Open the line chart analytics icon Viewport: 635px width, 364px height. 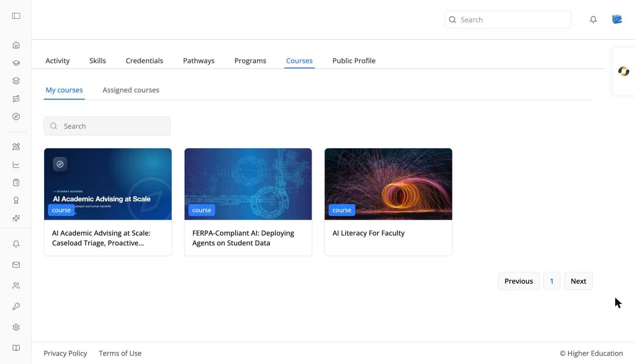click(x=16, y=165)
